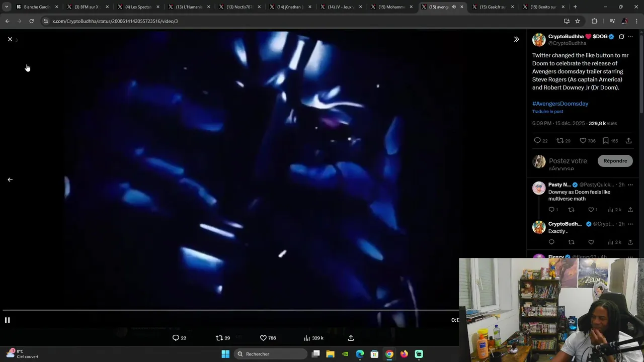Like Pasty's comment
Image resolution: width=644 pixels, height=362 pixels.
tap(591, 210)
